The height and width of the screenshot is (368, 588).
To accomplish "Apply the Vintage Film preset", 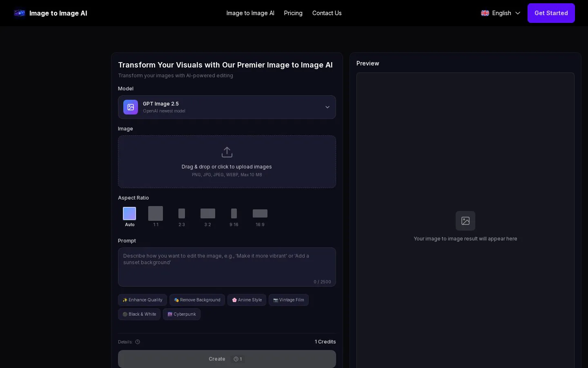I will [289, 300].
